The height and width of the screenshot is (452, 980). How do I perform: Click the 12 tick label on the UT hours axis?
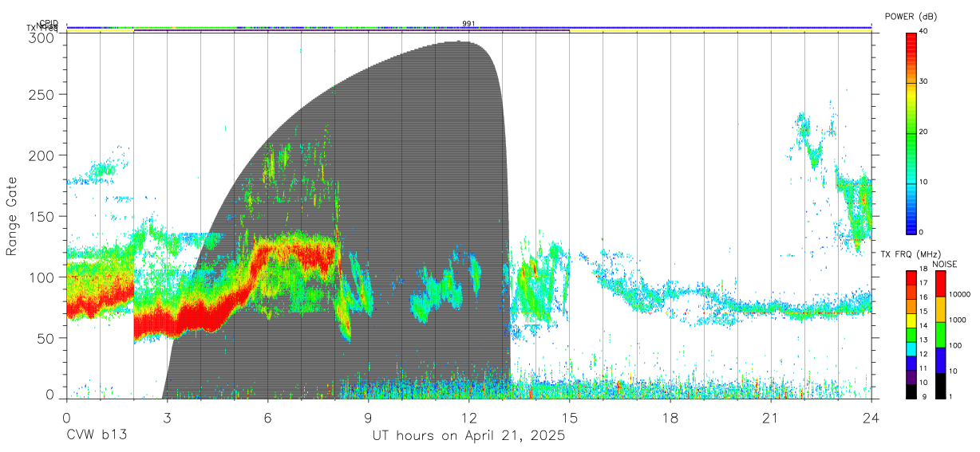coord(468,418)
